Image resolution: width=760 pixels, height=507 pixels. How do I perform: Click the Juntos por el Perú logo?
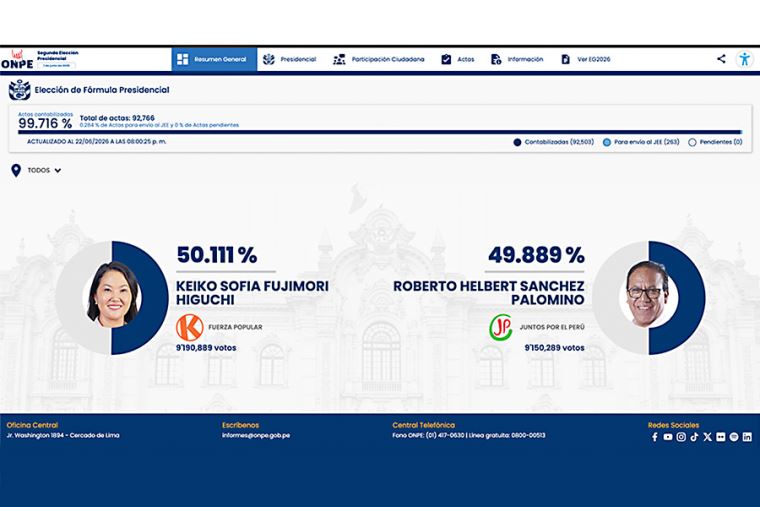(501, 327)
